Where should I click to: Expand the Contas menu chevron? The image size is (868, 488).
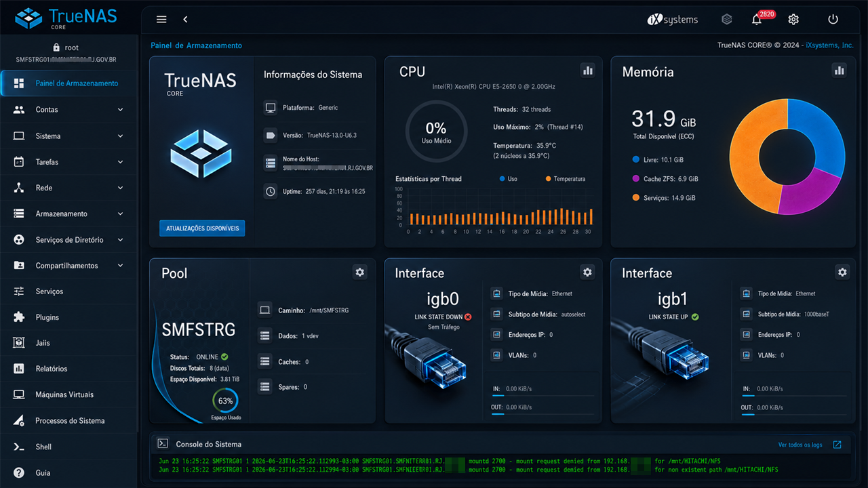(121, 110)
